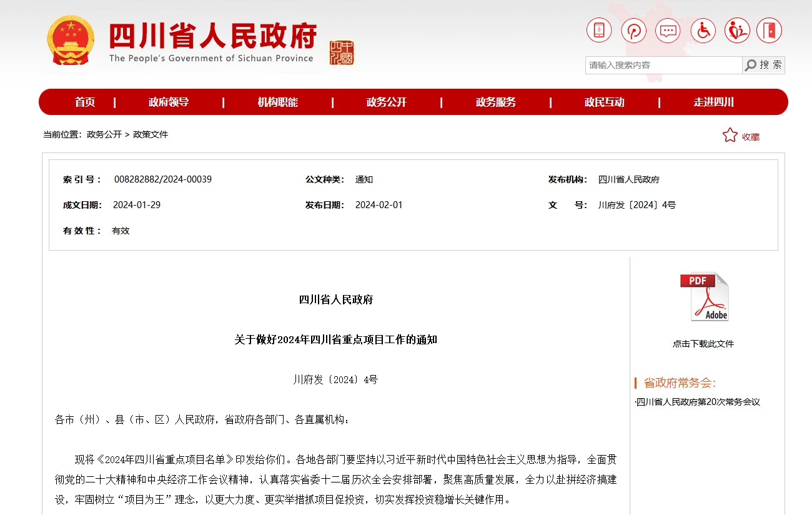Open the 走进四川 navigation menu
This screenshot has width=812, height=515.
[x=714, y=101]
